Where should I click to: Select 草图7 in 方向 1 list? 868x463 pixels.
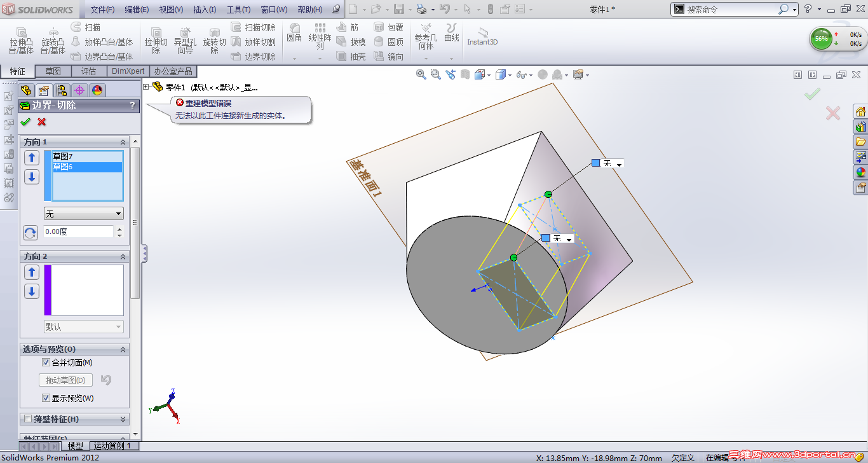(x=87, y=156)
